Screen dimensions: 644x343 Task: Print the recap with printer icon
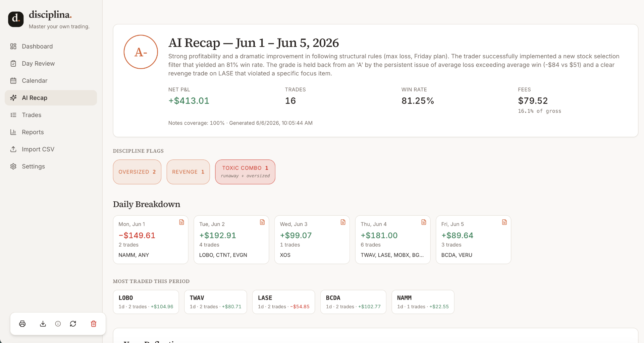click(x=22, y=324)
